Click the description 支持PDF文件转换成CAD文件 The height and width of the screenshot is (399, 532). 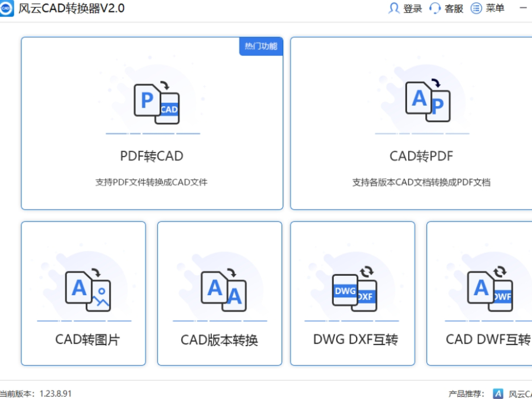152,182
